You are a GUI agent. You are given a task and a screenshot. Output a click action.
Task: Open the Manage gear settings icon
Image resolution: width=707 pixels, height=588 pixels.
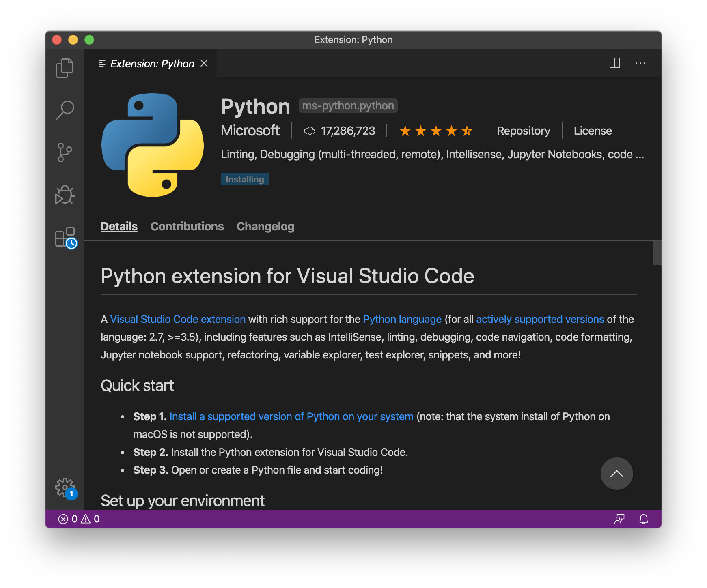pyautogui.click(x=65, y=488)
